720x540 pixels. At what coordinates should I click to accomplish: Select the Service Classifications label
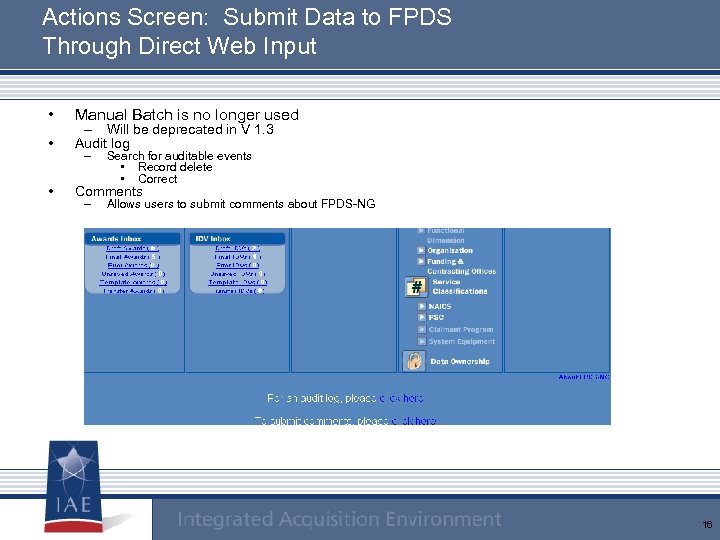point(460,287)
